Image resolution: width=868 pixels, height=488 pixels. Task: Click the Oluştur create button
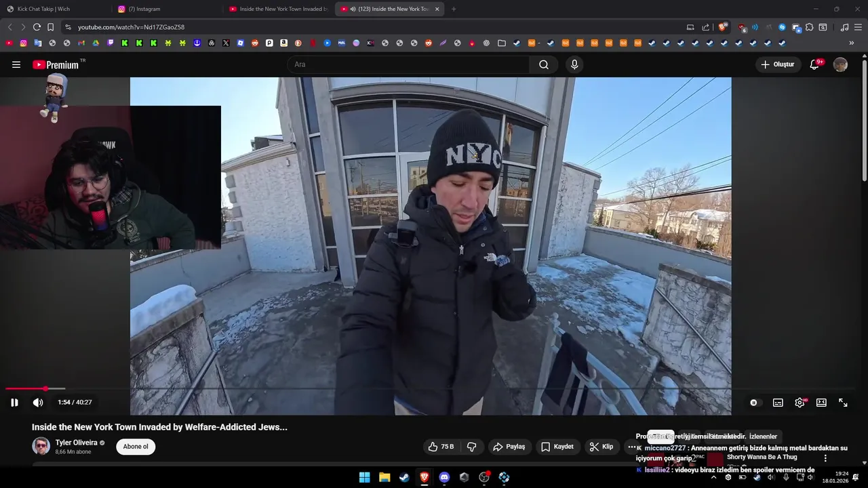point(777,64)
